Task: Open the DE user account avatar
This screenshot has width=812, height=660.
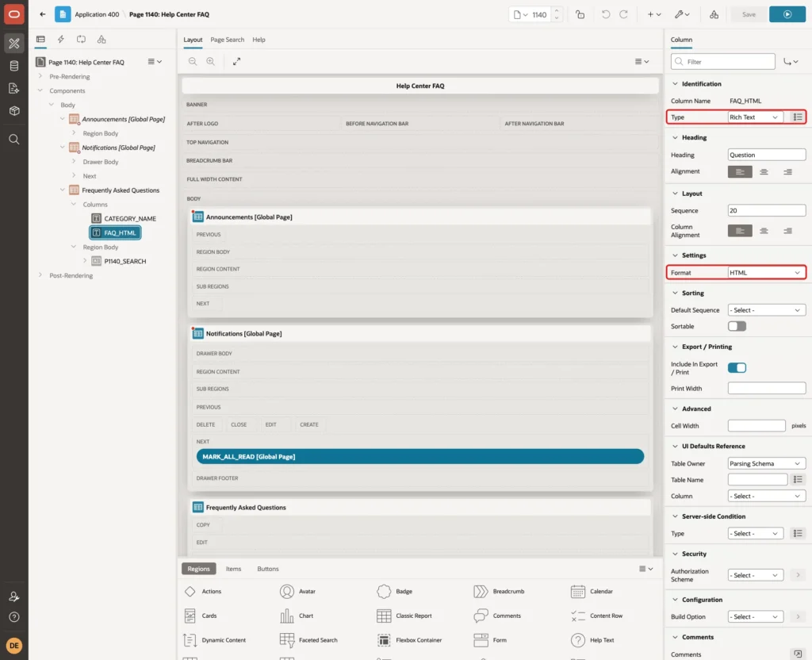Action: pyautogui.click(x=14, y=646)
